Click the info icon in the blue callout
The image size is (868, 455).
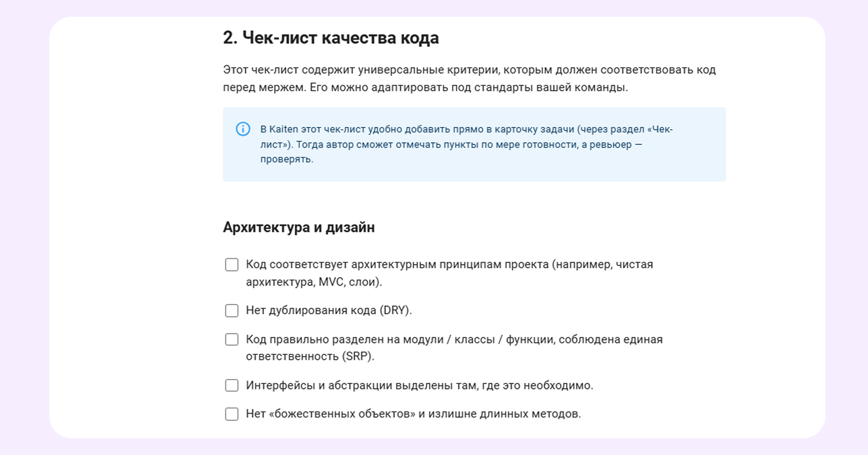tap(243, 129)
